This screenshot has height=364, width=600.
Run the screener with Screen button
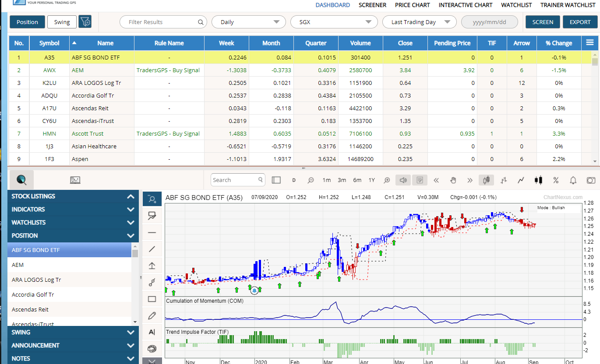[543, 22]
